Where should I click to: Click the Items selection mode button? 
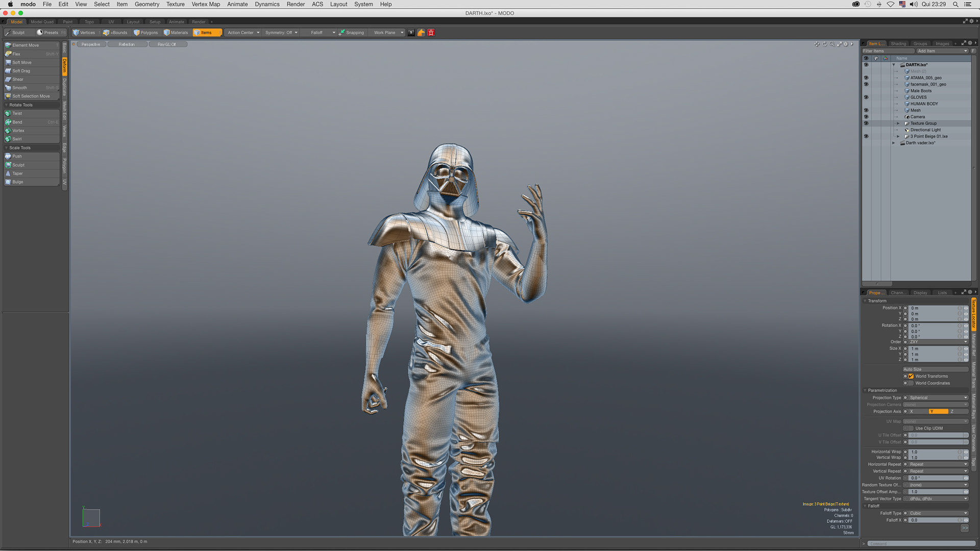coord(207,33)
